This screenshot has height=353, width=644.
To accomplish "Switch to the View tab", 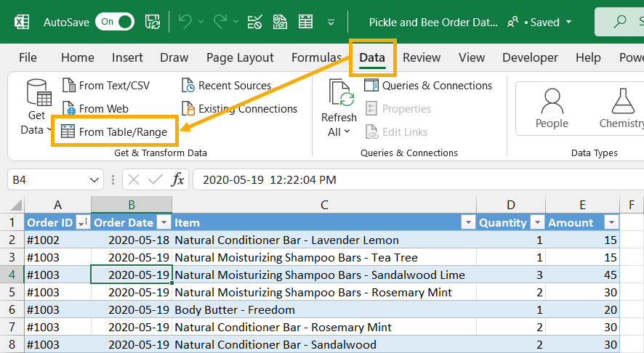I will click(x=472, y=57).
